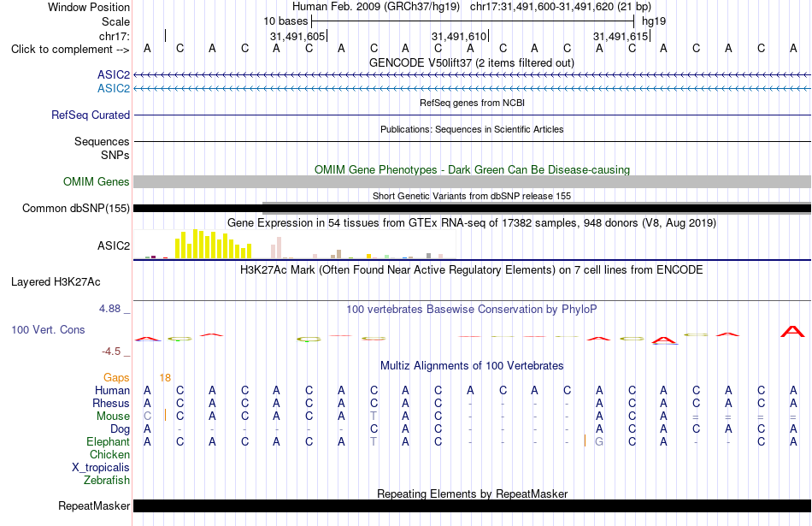Select the X_tropicalis alignment row label
Viewport: 812px width, 526px height.
pos(101,468)
